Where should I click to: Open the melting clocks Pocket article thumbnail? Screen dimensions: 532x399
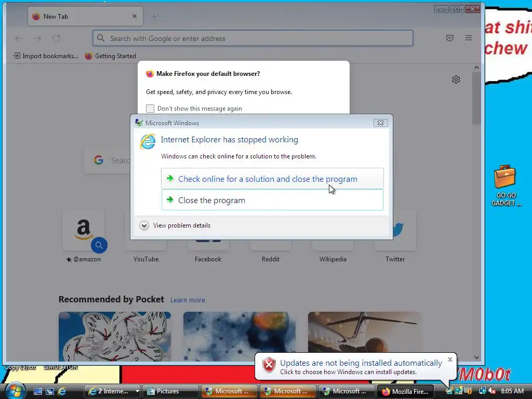tap(115, 337)
